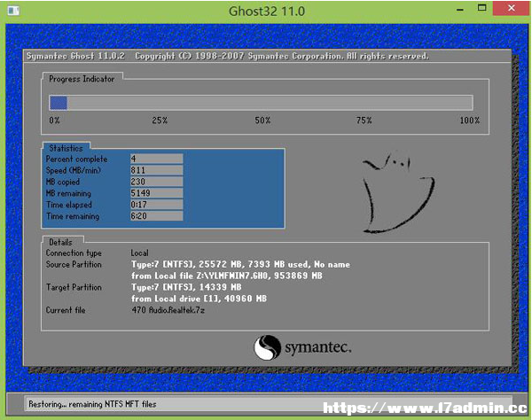Click the MB copied label

point(62,182)
